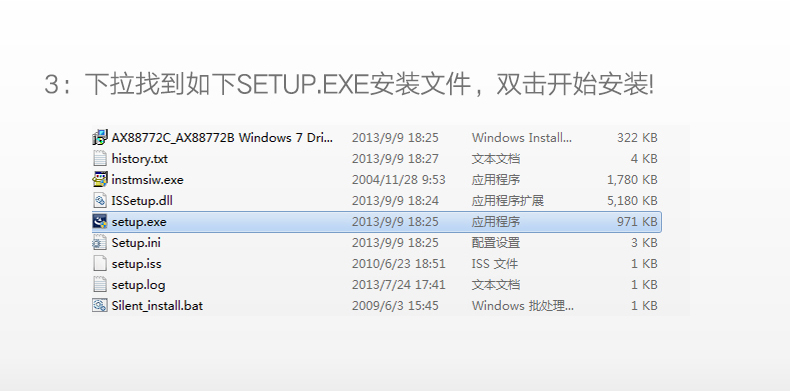
Task: Click the 971 KB size of setup.exe
Action: pos(637,222)
